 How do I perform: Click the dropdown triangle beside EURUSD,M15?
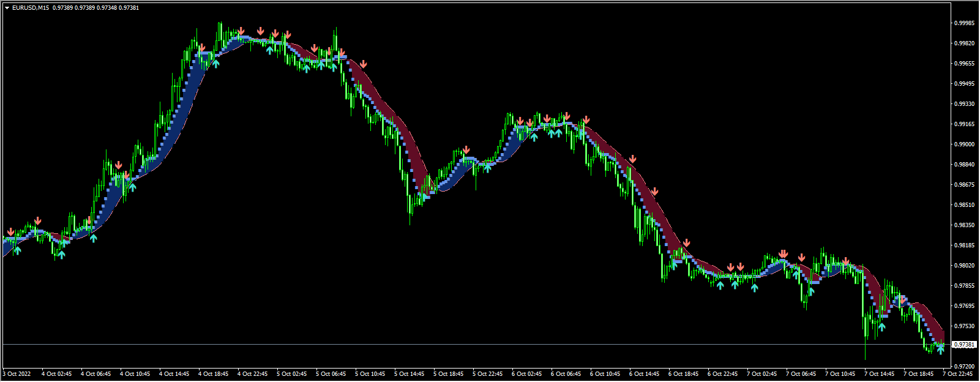coord(7,8)
